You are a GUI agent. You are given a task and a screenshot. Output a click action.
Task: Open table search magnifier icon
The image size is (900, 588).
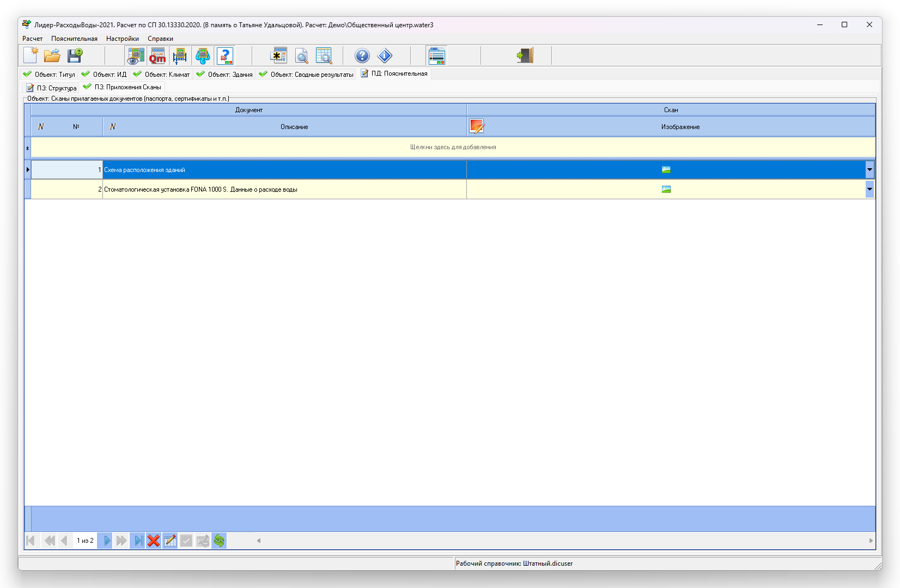[324, 56]
